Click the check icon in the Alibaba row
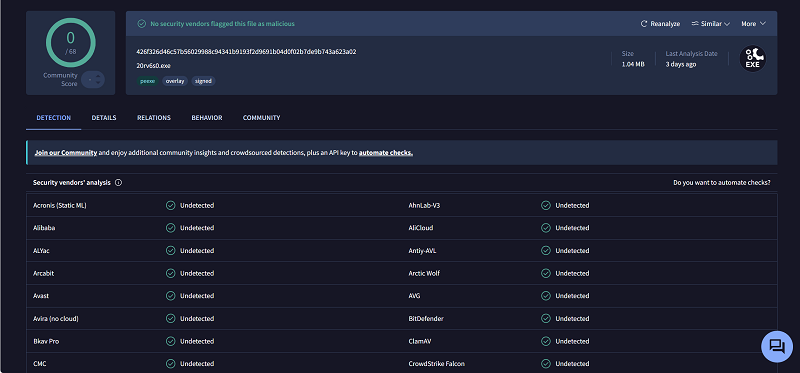 (x=170, y=228)
